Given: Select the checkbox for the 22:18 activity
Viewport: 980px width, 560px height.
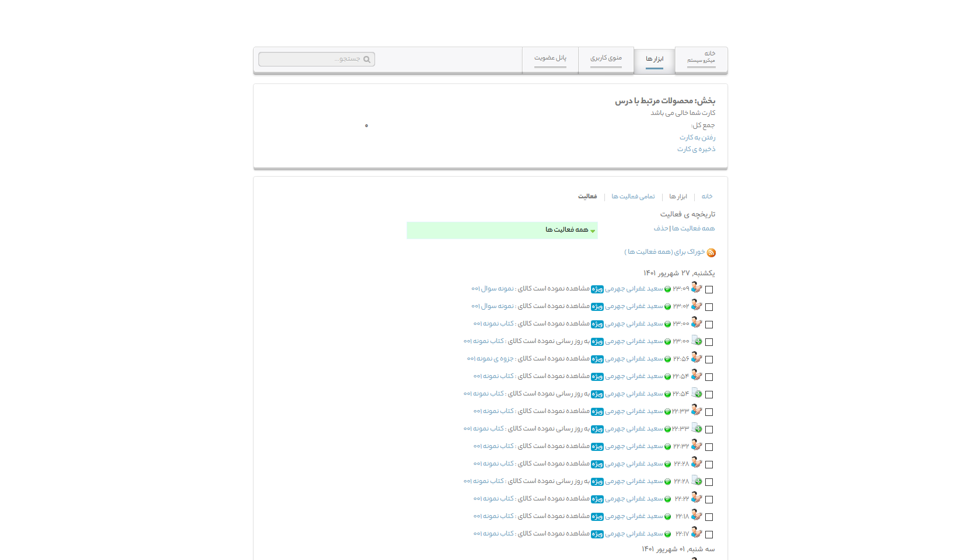Looking at the screenshot, I should point(709,517).
